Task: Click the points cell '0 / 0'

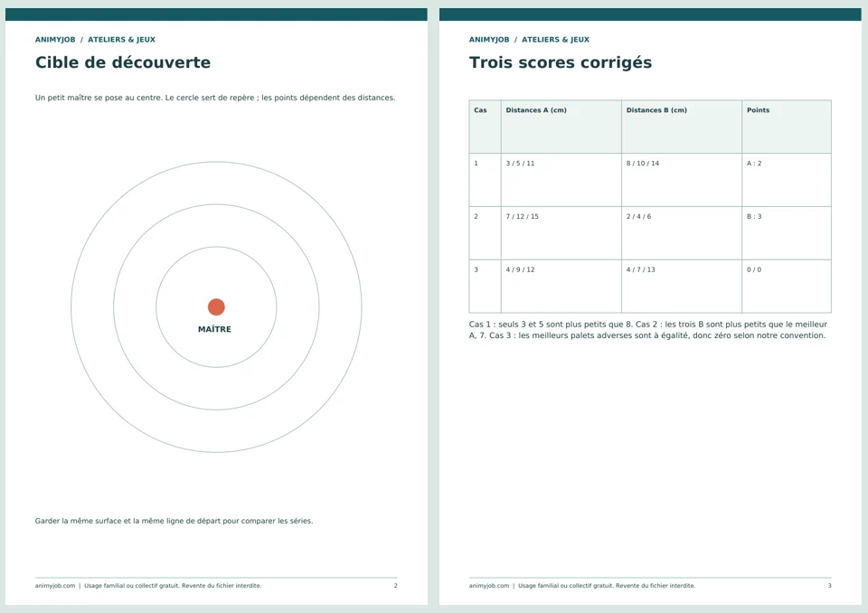Action: click(787, 287)
